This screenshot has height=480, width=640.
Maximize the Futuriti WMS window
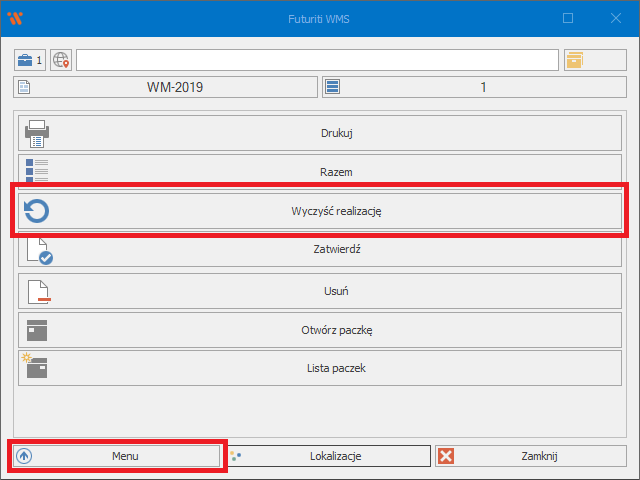(x=568, y=18)
